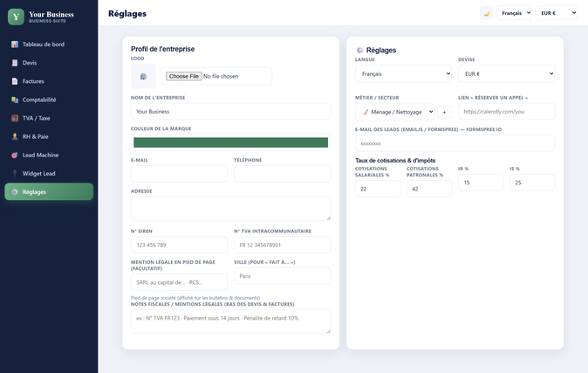Expand the Langue dropdown in Réglages panel

[404, 73]
